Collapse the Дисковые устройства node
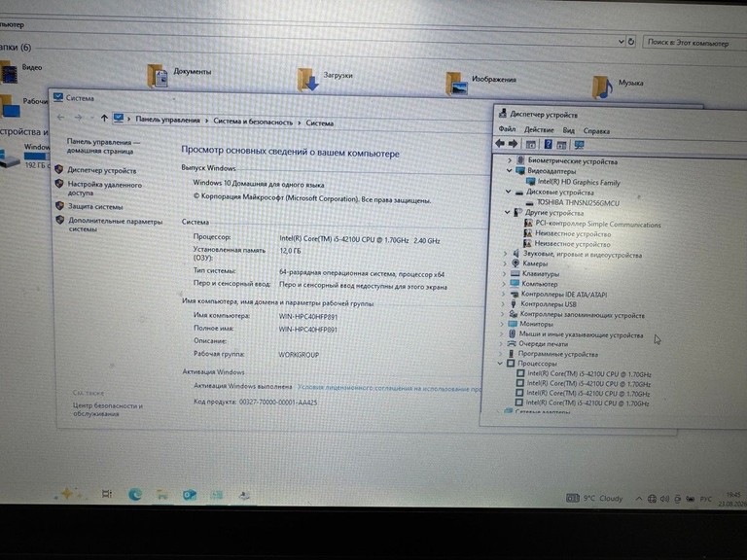 [x=508, y=192]
